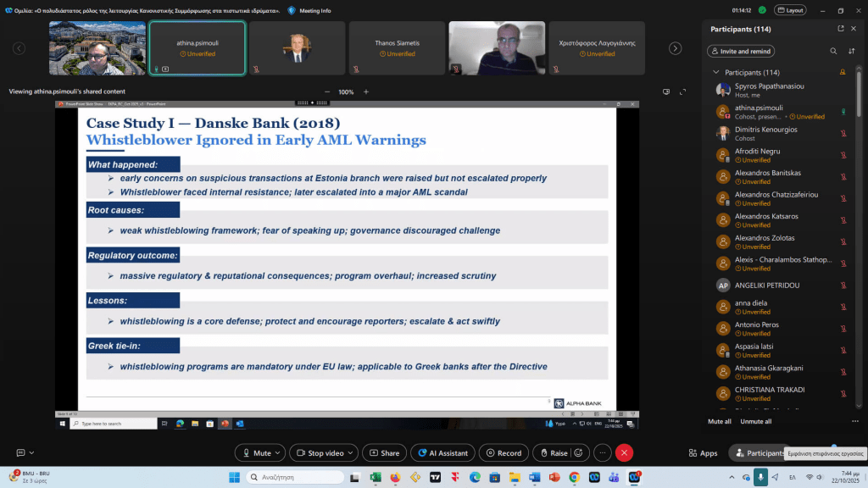Open the Apps panel
Image resolution: width=868 pixels, height=488 pixels.
[704, 453]
